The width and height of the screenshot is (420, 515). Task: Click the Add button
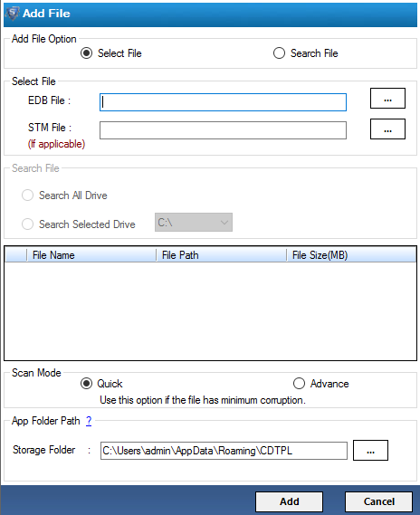pyautogui.click(x=289, y=501)
